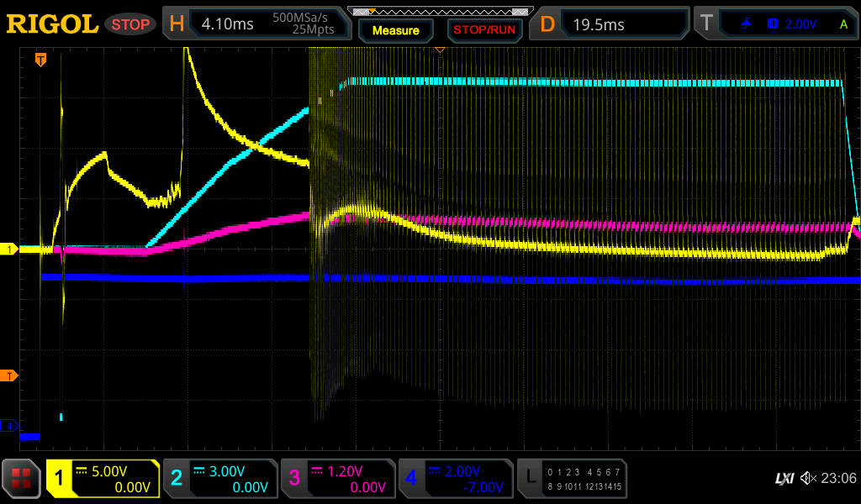Toggle channel 4 with -7.00V offset
861x504 pixels.
pos(454,479)
